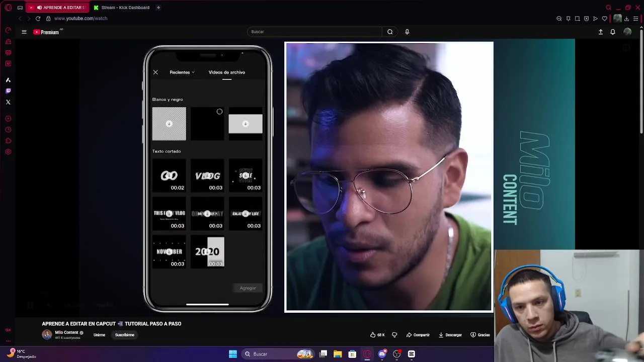
Task: Close the phone media picker with X
Action: point(155,72)
